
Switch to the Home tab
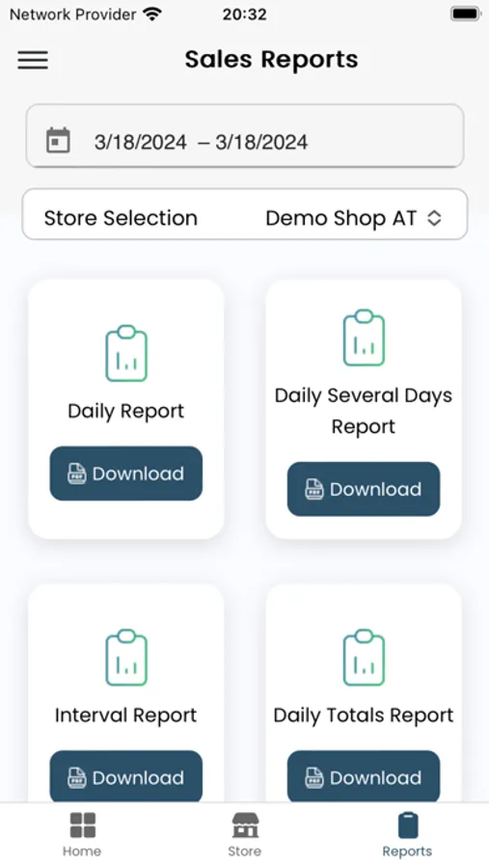coord(82,834)
